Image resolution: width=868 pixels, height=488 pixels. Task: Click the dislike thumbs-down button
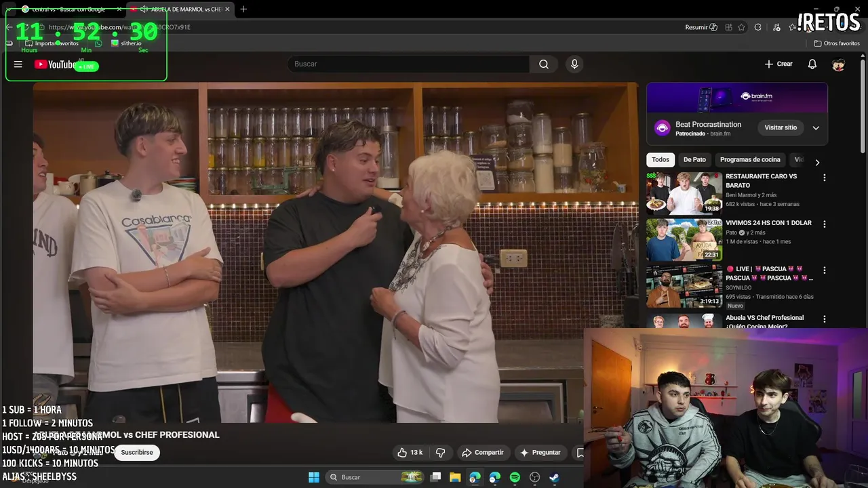(x=440, y=452)
